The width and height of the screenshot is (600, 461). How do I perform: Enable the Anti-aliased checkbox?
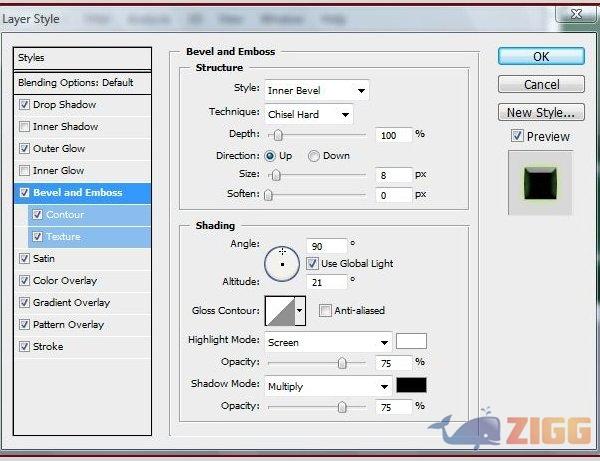click(325, 311)
